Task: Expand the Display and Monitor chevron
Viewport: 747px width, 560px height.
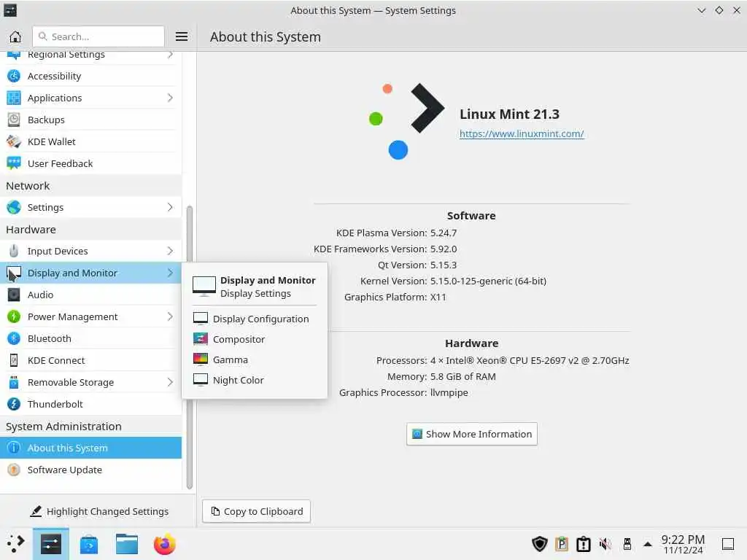Action: [170, 273]
